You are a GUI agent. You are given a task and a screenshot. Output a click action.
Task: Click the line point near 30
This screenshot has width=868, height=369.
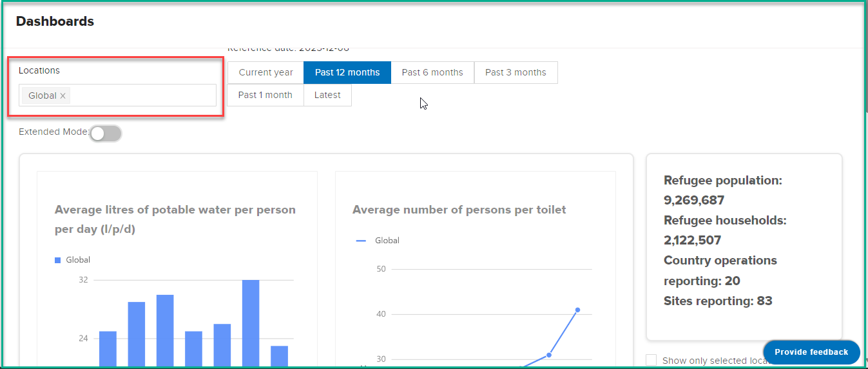click(549, 355)
